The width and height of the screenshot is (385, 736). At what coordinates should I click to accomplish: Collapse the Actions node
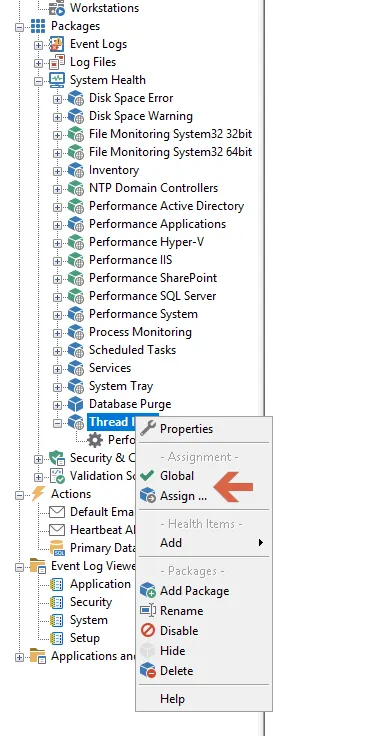pyautogui.click(x=19, y=495)
